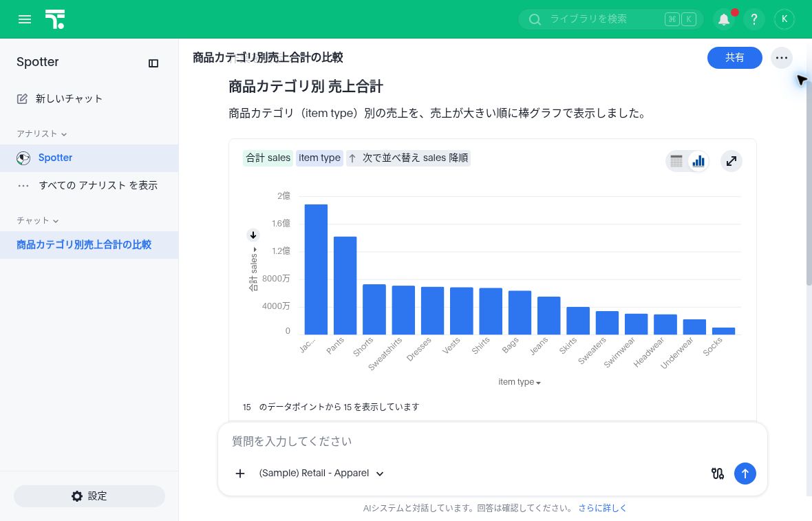812x521 pixels.
Task: Click heading 商品カテゴリ別 売上合計
Action: (x=306, y=87)
